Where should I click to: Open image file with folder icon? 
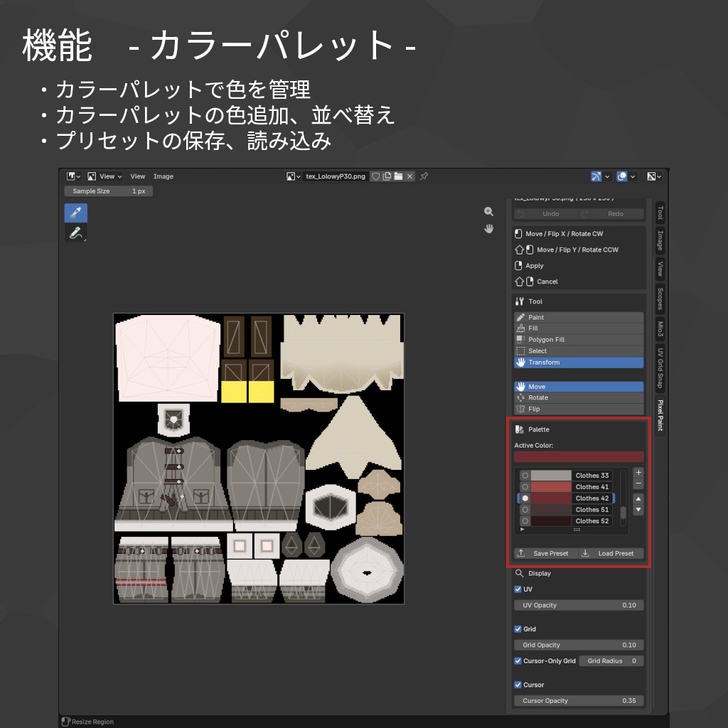point(398,176)
